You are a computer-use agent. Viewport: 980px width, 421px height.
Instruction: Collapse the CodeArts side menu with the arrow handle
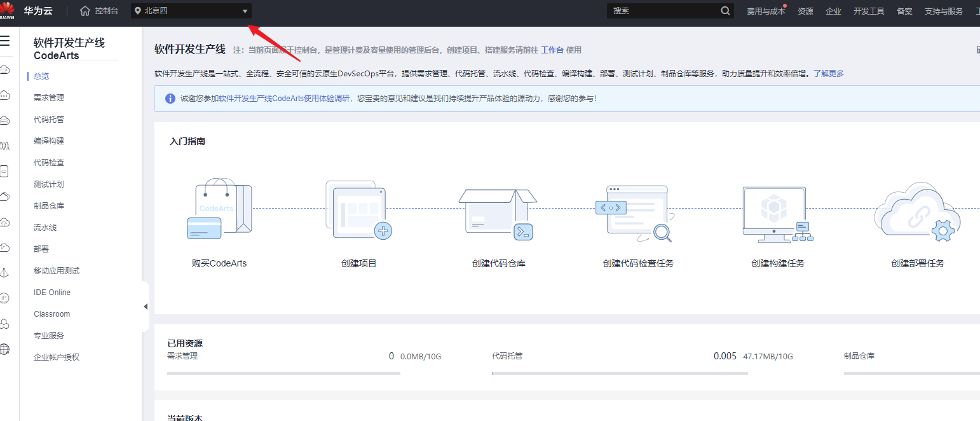(x=146, y=307)
